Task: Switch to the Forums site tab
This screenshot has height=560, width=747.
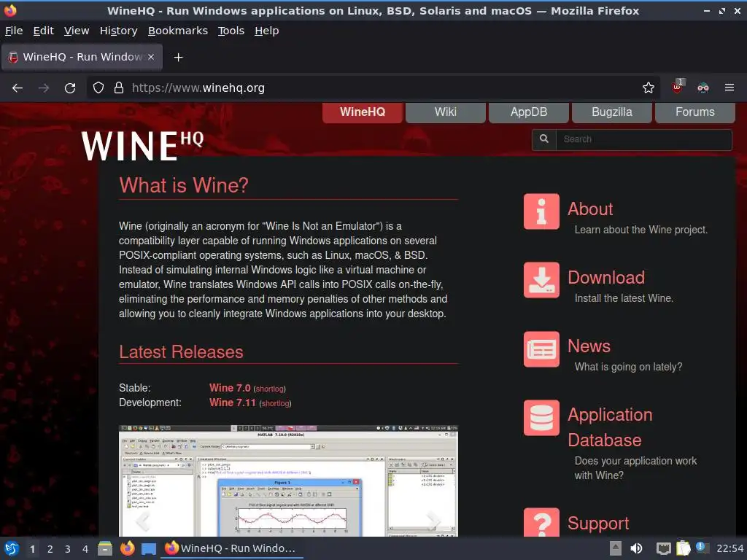Action: coord(695,112)
